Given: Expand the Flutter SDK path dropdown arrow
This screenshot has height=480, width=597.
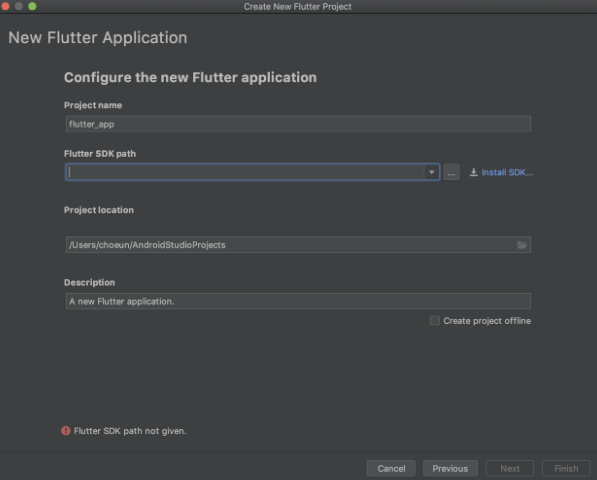Looking at the screenshot, I should pyautogui.click(x=431, y=172).
